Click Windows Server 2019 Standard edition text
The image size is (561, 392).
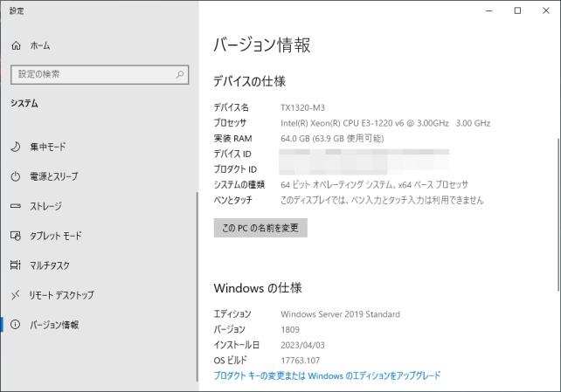pos(340,314)
